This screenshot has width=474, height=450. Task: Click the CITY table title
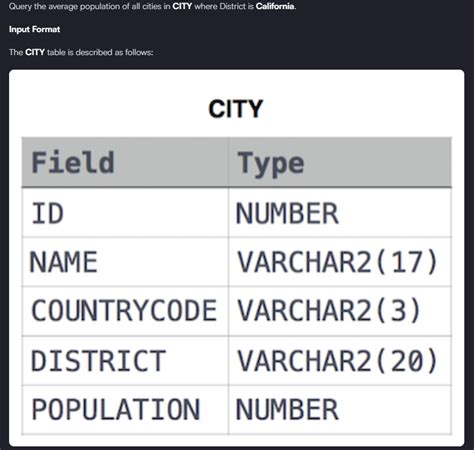[236, 109]
